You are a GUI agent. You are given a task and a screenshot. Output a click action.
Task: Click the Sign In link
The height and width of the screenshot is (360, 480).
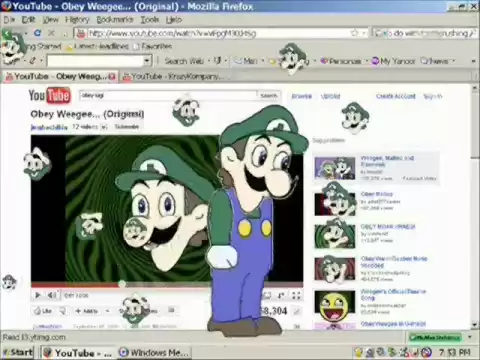[x=433, y=96]
